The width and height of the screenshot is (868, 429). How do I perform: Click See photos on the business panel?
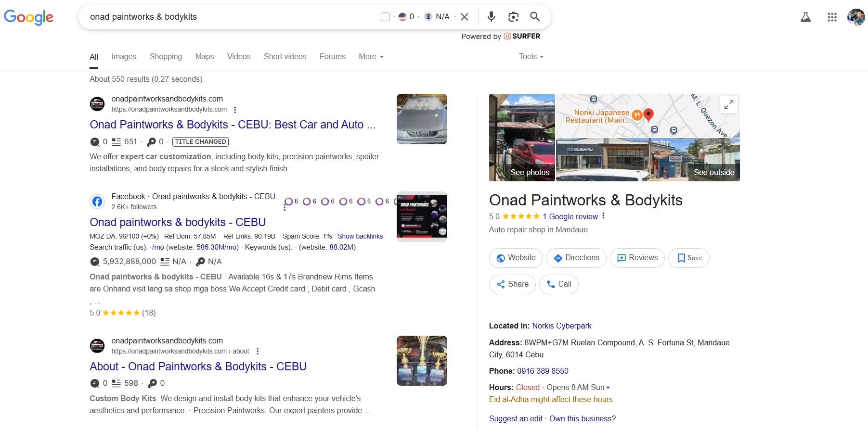pyautogui.click(x=522, y=138)
